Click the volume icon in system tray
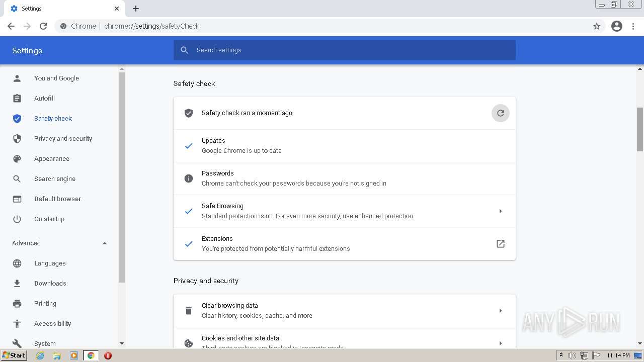This screenshot has height=362, width=644. [x=572, y=355]
